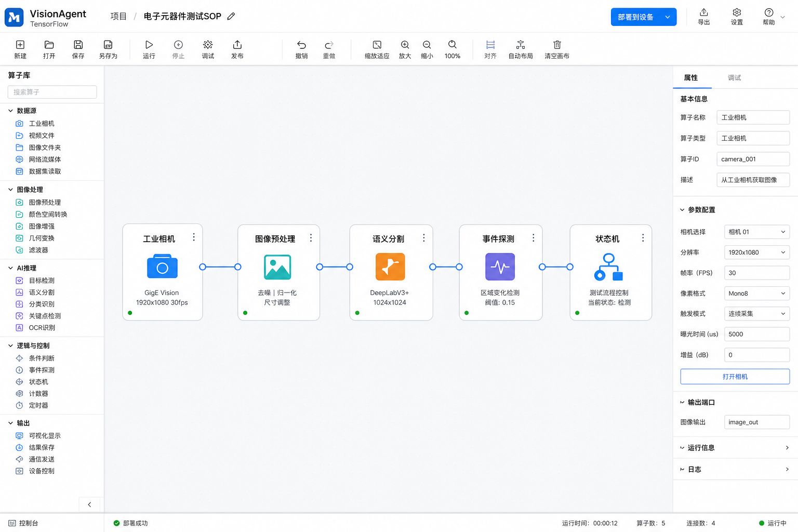Click the 曝光时间 (us) input field

coord(757,334)
